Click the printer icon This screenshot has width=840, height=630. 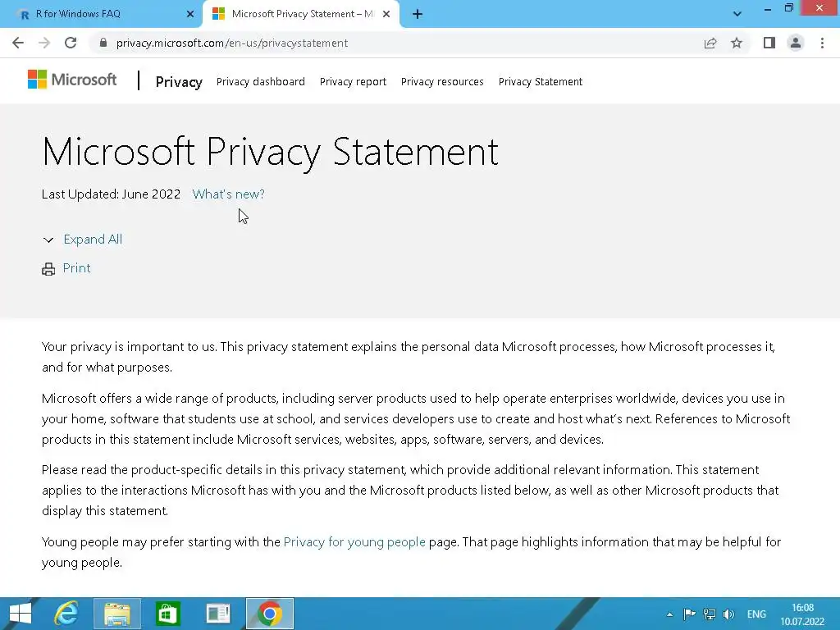[48, 269]
